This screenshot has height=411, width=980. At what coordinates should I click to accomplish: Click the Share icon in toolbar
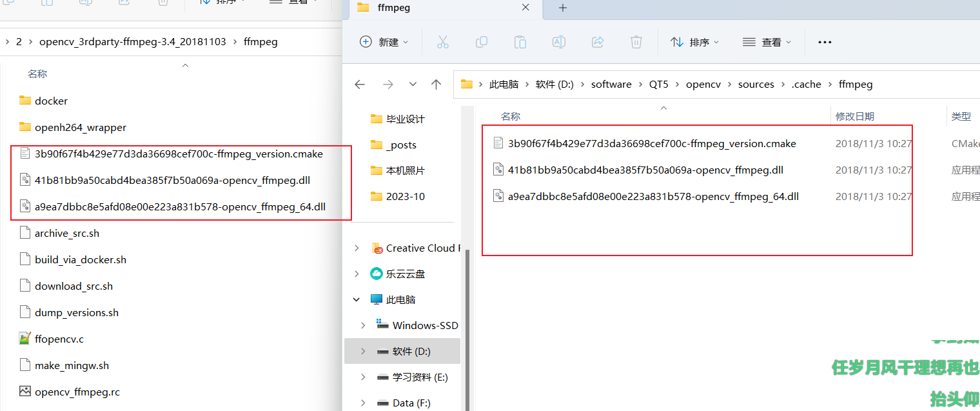[597, 42]
